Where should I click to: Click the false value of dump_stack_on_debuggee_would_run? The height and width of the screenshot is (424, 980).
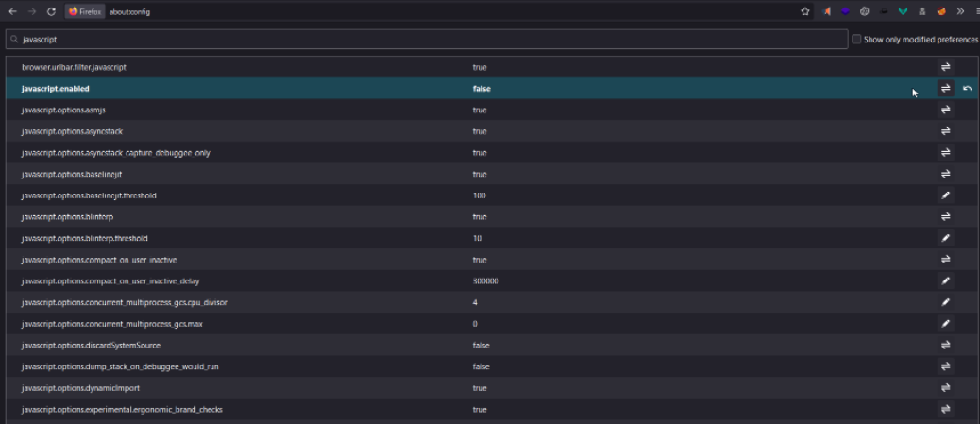point(481,366)
